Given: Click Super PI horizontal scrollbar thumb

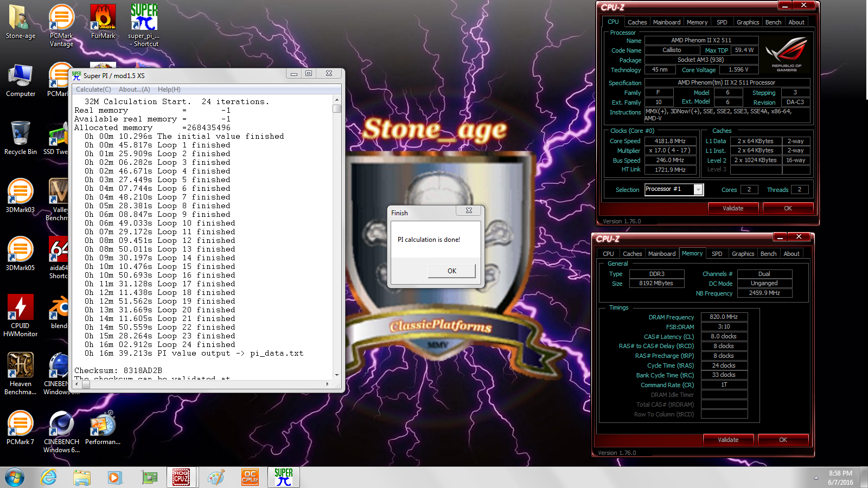Looking at the screenshot, I should 85,384.
